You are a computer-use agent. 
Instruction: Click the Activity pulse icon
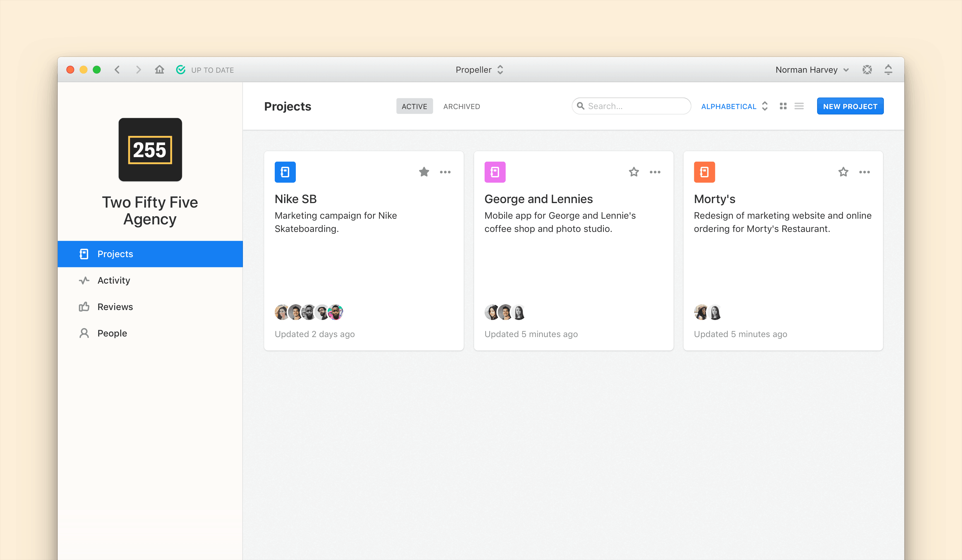(x=84, y=280)
